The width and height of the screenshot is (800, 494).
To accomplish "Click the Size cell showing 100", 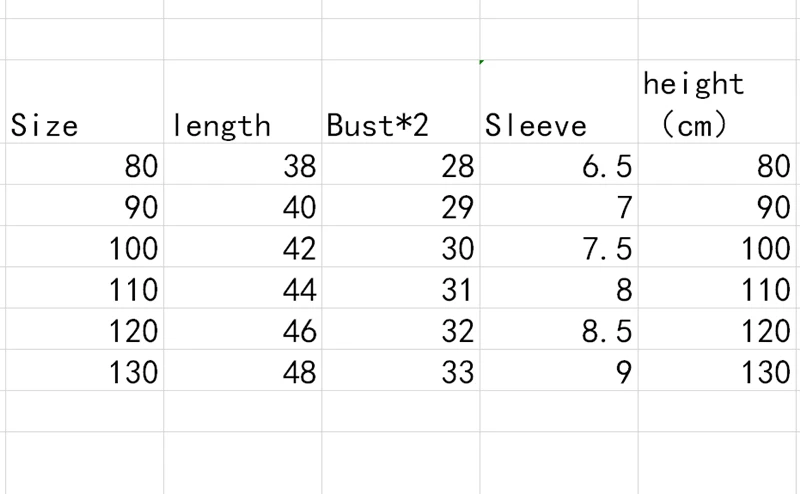I will point(84,246).
